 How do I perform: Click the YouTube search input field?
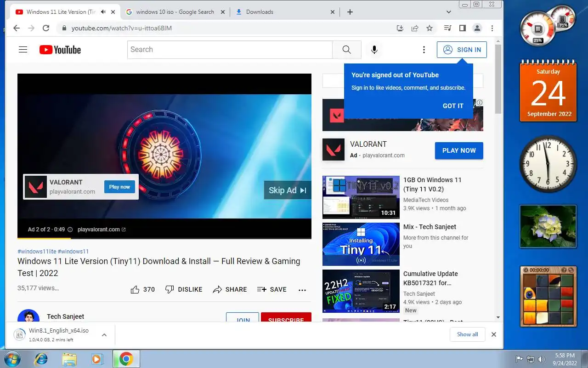230,50
